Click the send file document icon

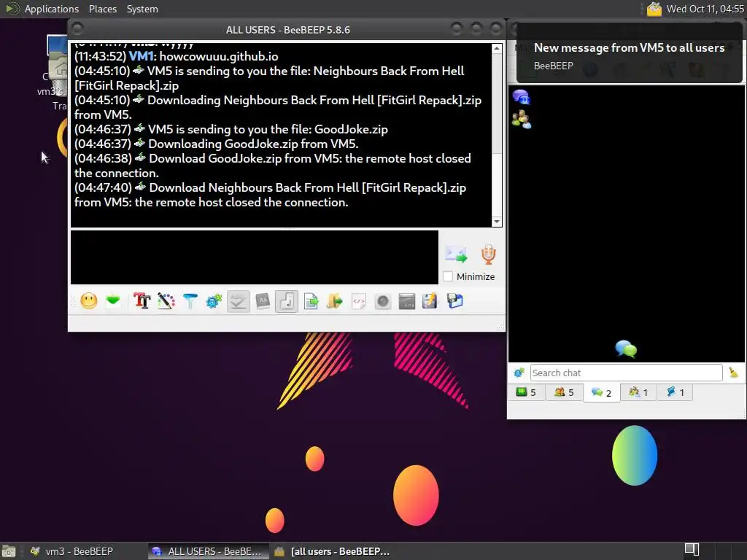click(311, 301)
